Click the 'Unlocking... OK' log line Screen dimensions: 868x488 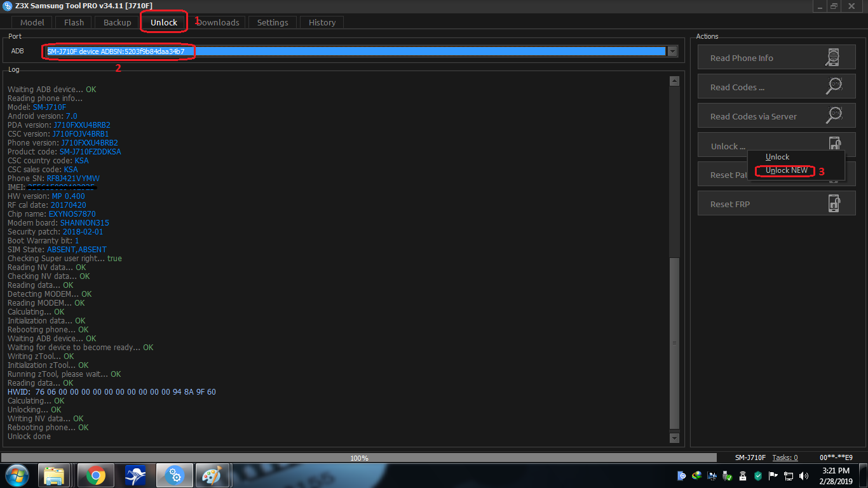[34, 410]
